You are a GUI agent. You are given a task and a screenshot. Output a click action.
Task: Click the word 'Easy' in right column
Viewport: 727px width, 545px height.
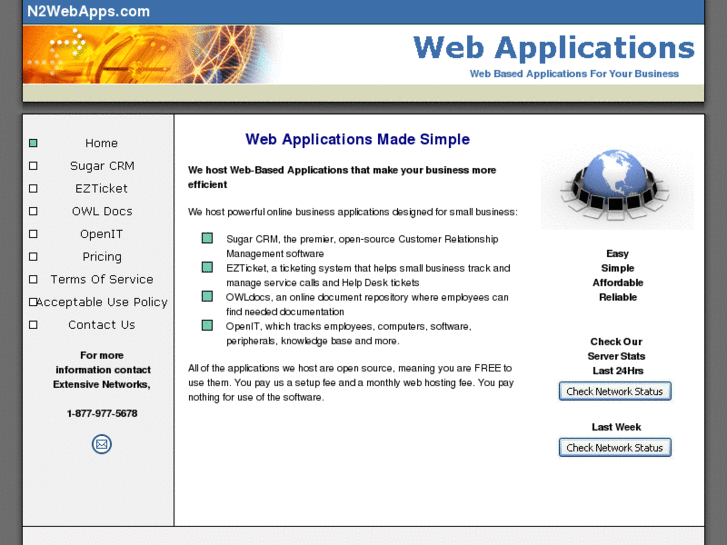[618, 254]
